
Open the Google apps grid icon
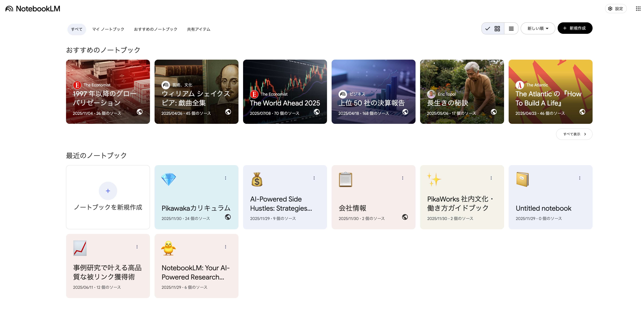[638, 9]
